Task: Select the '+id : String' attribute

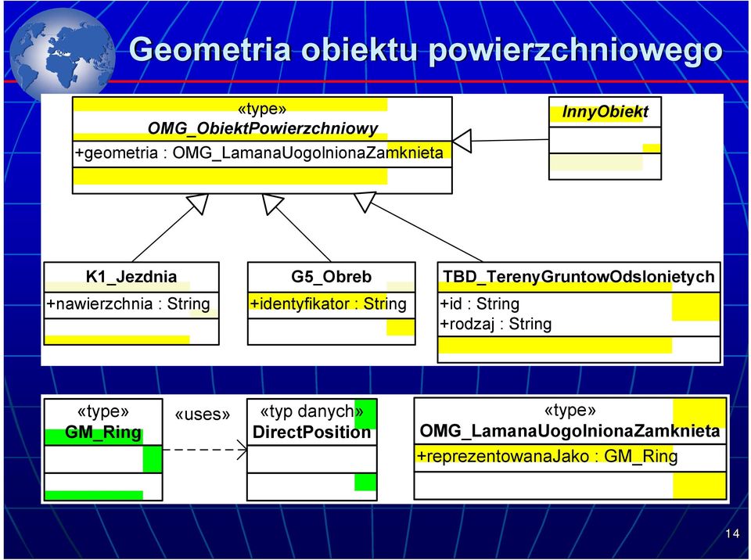Action: (x=480, y=303)
